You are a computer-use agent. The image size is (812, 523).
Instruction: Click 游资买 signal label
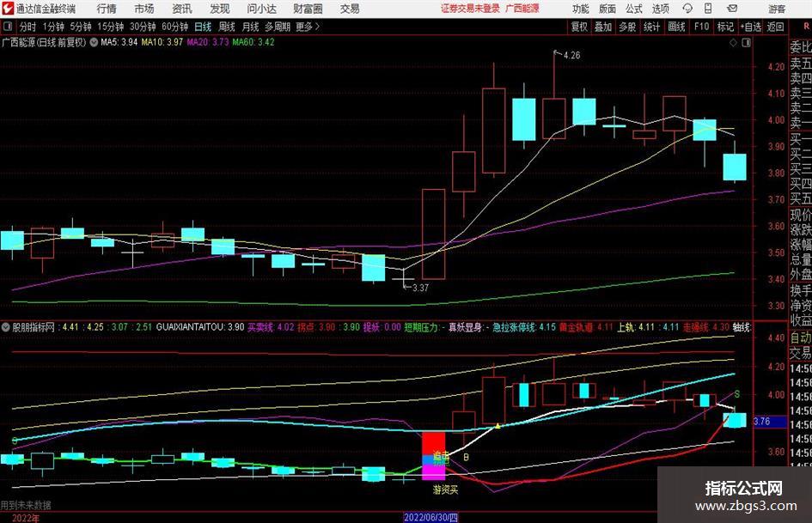point(445,490)
